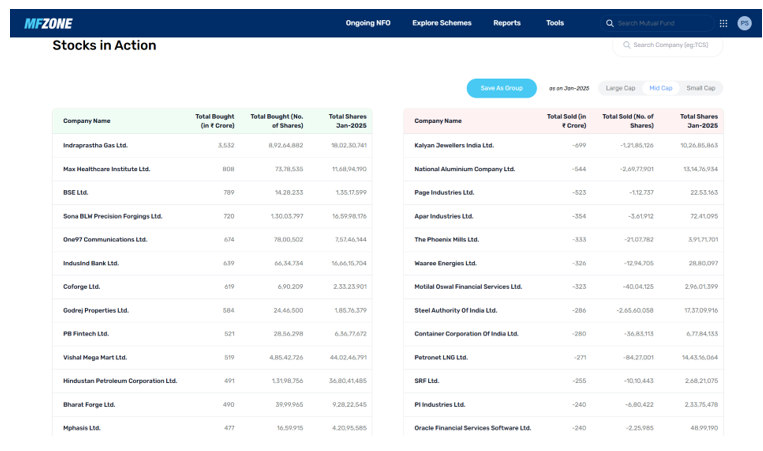Select Page Industries Ltd. row
Screen dimensions: 763x451
coord(563,193)
